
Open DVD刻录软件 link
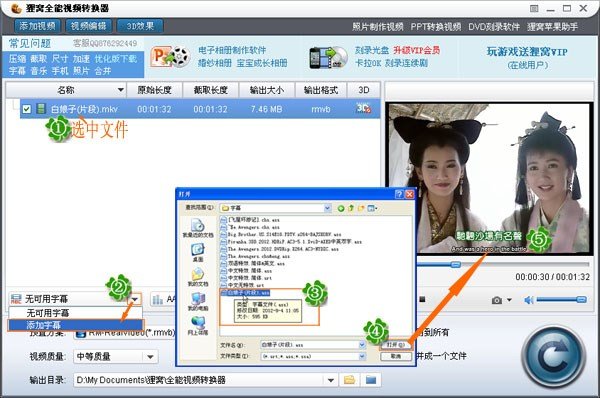pyautogui.click(x=494, y=27)
